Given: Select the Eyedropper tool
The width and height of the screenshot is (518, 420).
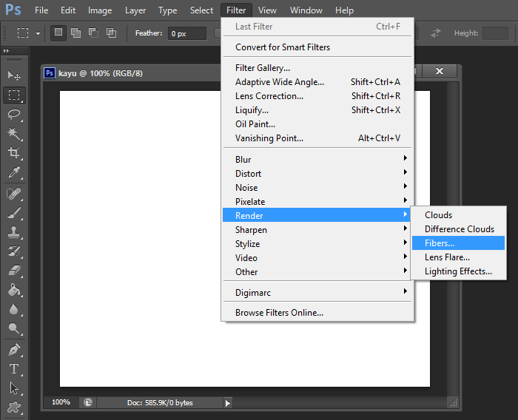Looking at the screenshot, I should (14, 172).
